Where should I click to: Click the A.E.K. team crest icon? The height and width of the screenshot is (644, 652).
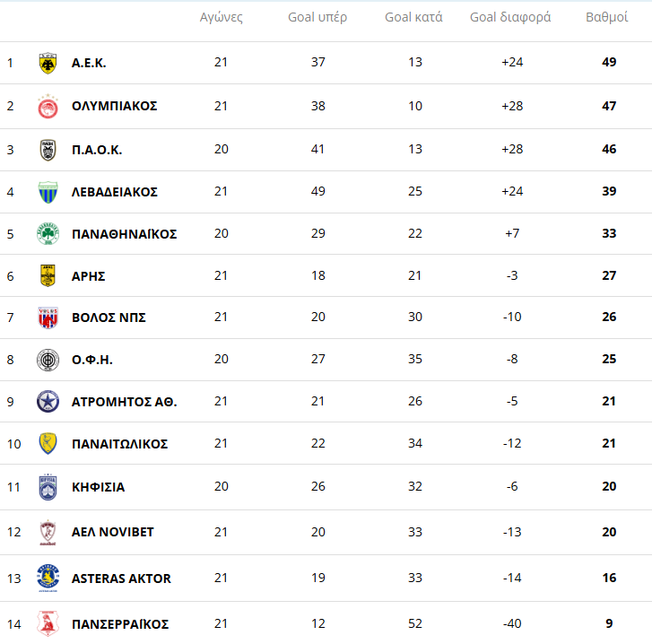(x=48, y=63)
